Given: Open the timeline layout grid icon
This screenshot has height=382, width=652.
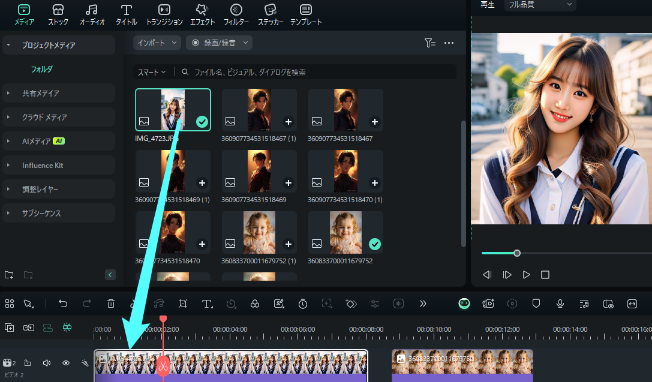Looking at the screenshot, I should point(10,303).
